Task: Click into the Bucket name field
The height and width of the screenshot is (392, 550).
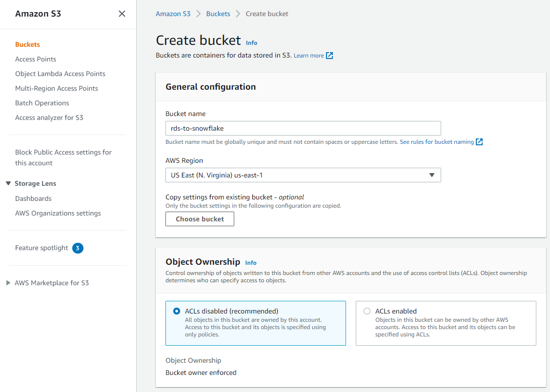Action: [303, 128]
